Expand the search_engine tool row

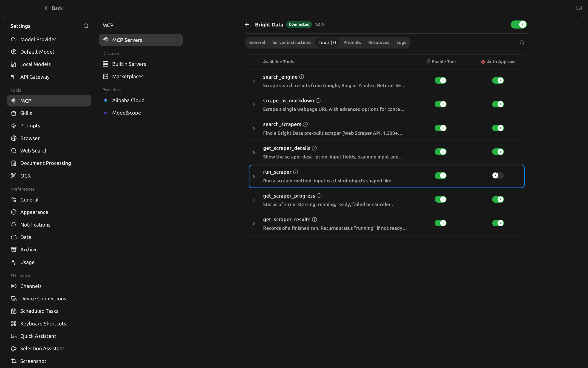[x=254, y=81]
